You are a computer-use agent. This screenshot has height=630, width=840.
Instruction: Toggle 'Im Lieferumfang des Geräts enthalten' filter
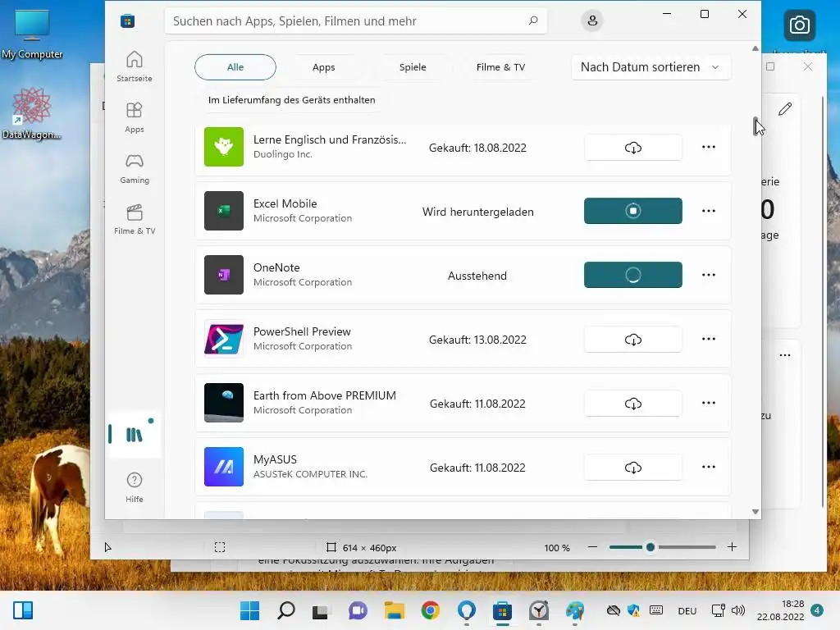[x=291, y=99]
